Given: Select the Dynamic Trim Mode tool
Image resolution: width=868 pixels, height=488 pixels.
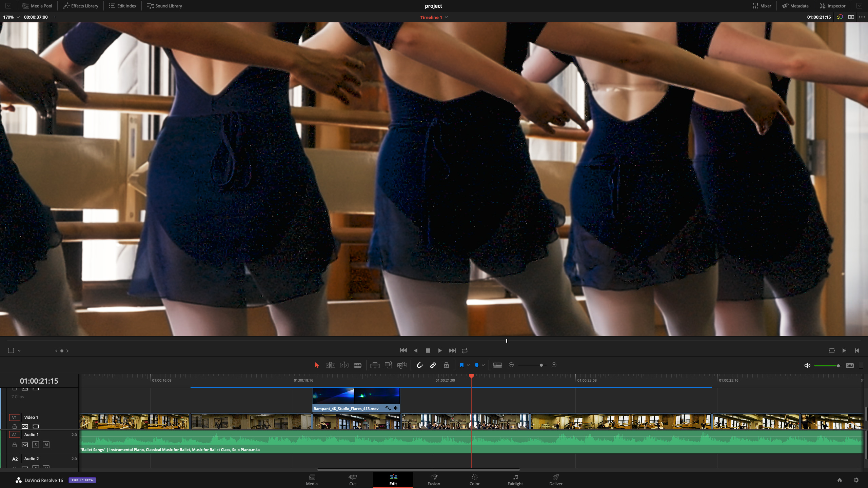Looking at the screenshot, I should pyautogui.click(x=344, y=365).
